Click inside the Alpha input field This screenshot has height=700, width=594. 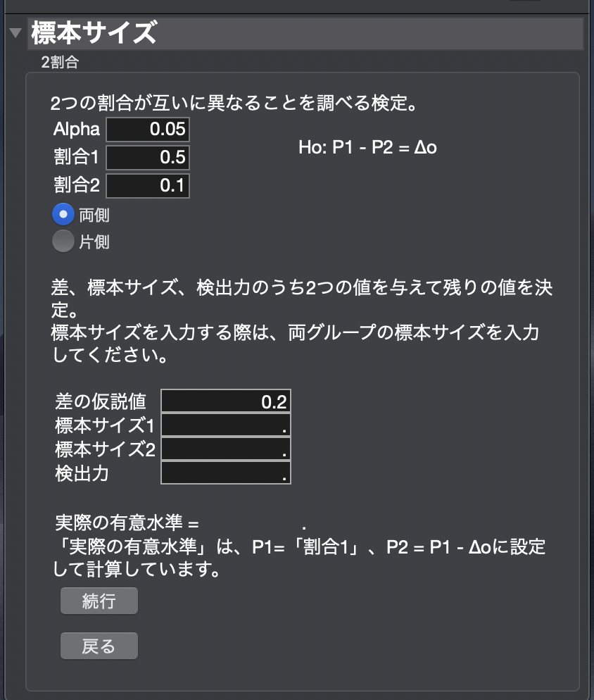click(147, 129)
